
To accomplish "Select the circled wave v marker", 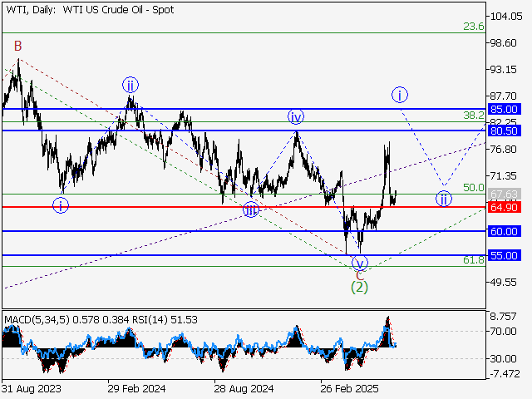I will click(359, 262).
